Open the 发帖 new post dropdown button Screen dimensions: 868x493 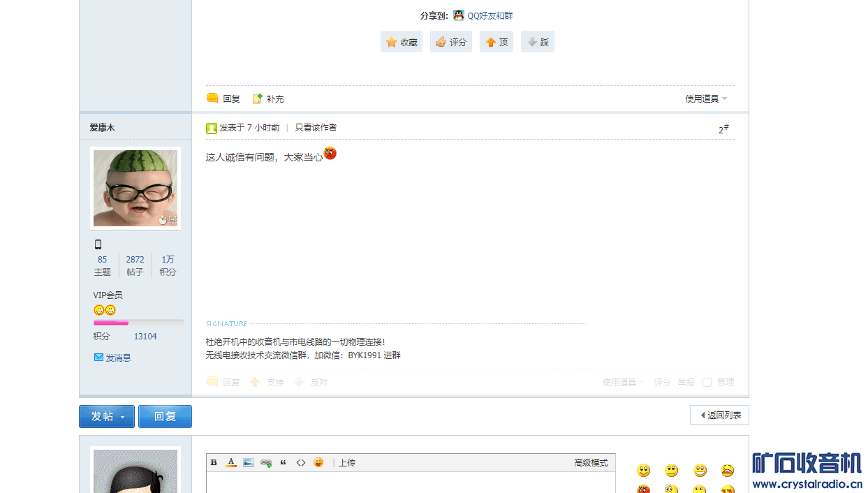[x=107, y=416]
